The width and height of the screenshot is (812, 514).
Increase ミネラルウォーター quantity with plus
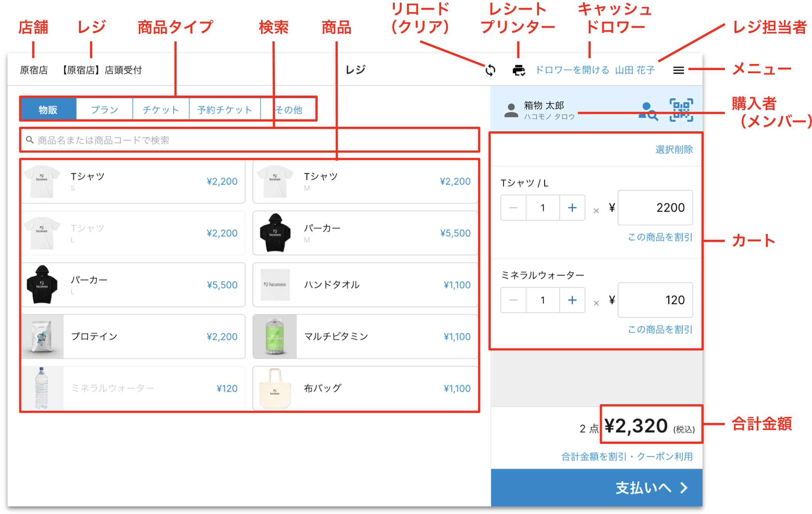(572, 300)
